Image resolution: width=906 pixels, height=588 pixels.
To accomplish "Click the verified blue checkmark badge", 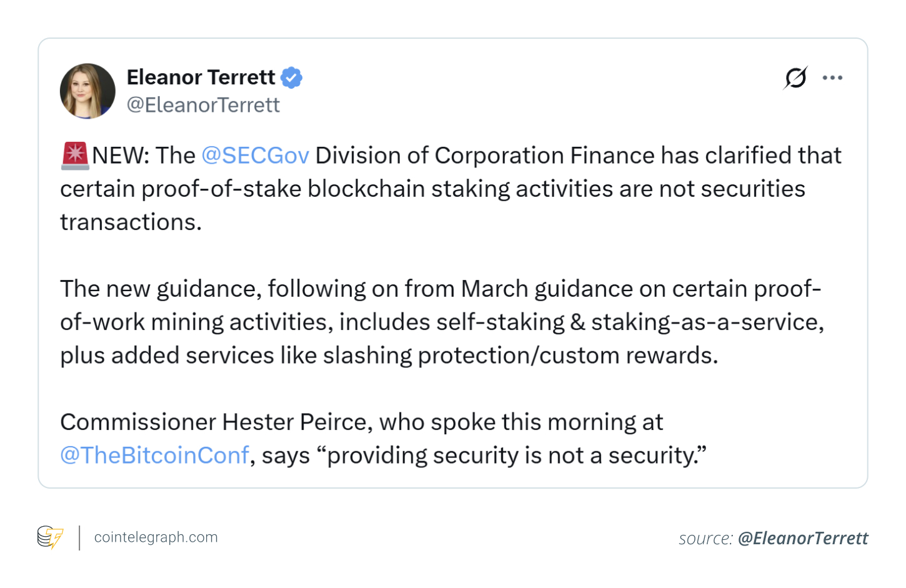I will (292, 77).
